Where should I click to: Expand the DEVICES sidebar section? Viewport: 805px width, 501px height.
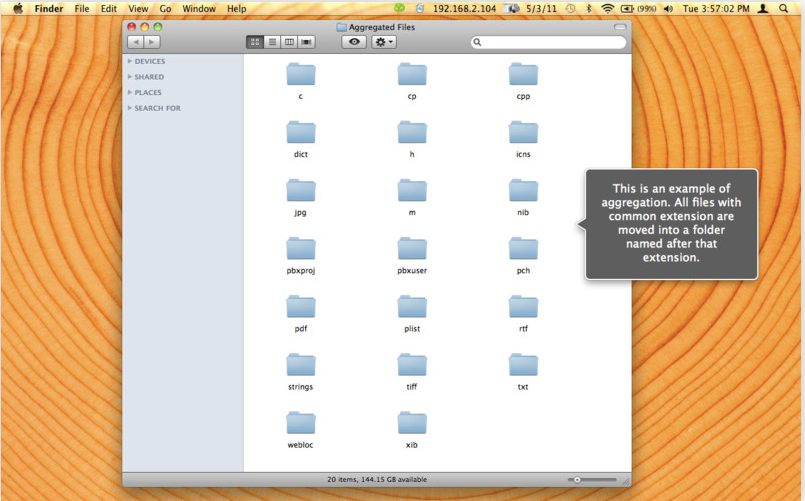click(x=130, y=62)
